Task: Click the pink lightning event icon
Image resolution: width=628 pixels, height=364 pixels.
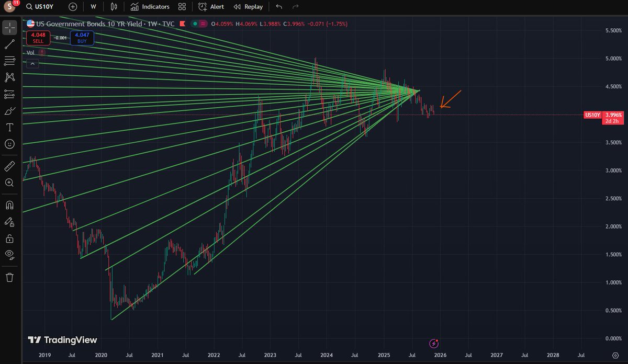Action: click(x=434, y=343)
